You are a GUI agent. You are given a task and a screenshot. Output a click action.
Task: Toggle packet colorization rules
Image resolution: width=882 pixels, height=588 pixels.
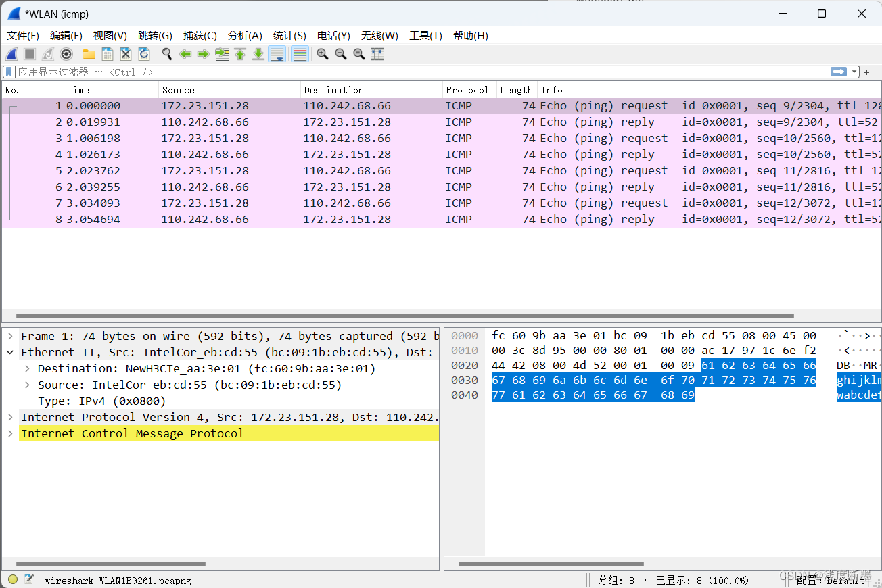tap(300, 54)
